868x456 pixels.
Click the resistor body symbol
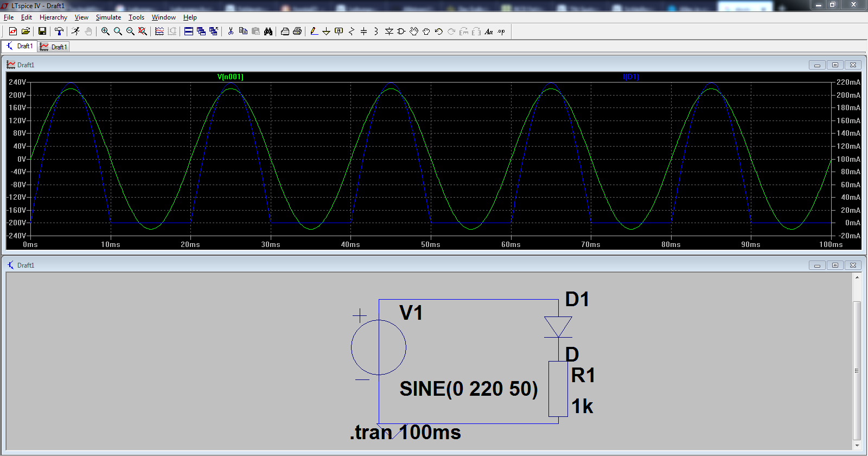pos(558,389)
